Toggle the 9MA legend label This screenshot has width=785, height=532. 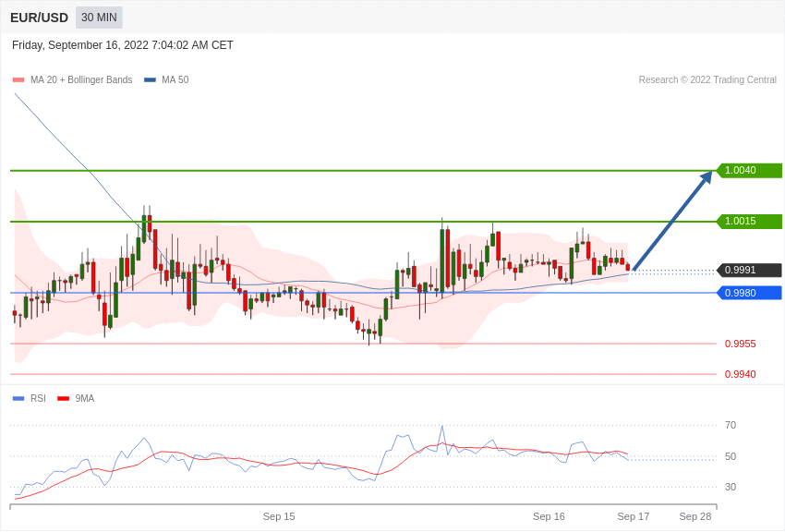tap(85, 399)
